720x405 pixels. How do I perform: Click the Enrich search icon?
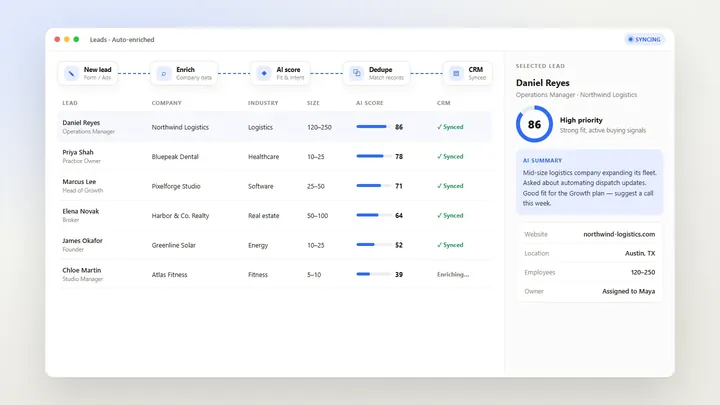click(x=163, y=73)
